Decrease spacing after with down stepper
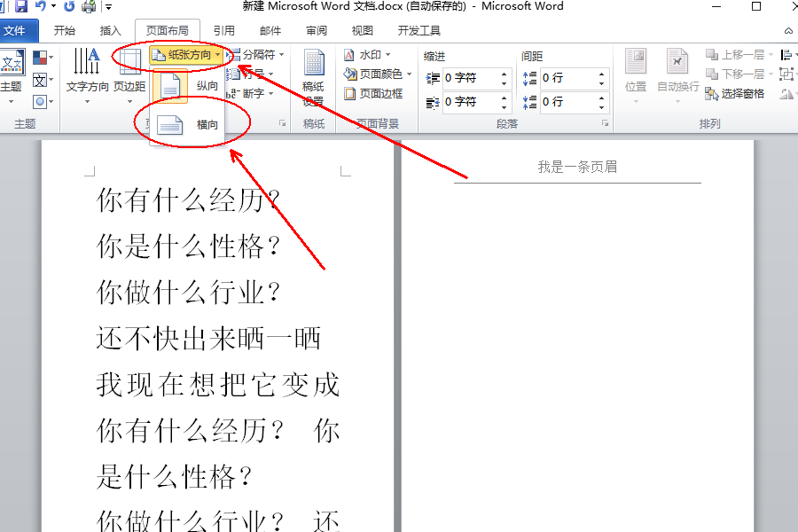798x532 pixels. (x=601, y=107)
